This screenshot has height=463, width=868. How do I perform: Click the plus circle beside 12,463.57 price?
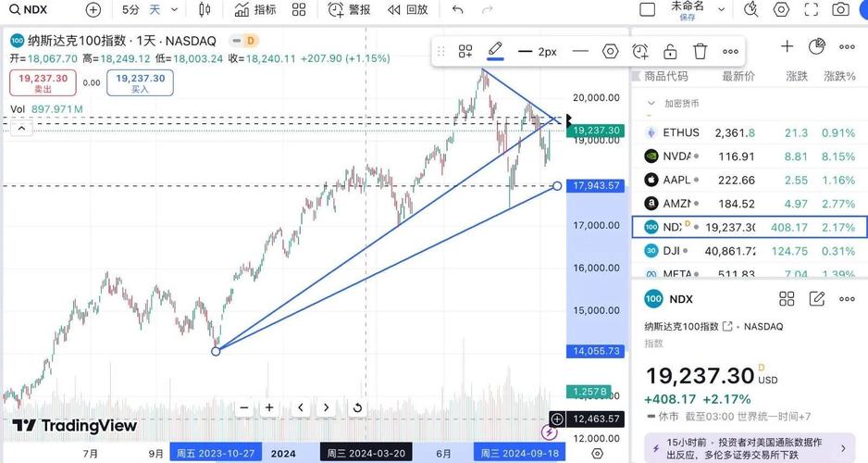click(x=557, y=419)
